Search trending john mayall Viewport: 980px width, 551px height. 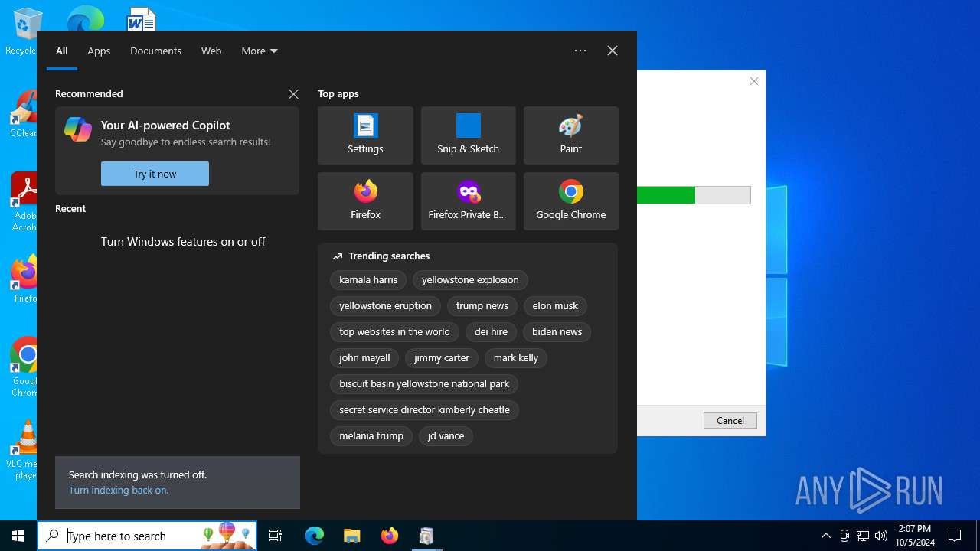364,358
